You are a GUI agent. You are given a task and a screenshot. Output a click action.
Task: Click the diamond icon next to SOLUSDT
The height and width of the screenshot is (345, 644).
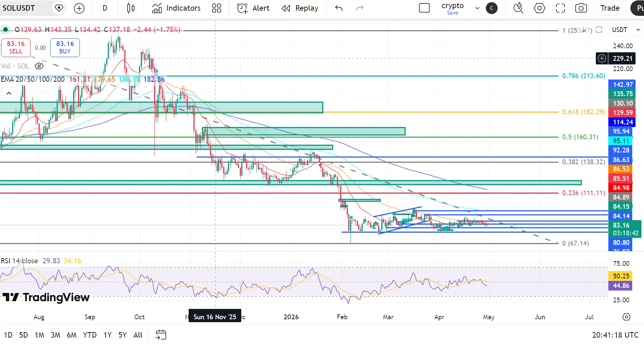[59, 8]
